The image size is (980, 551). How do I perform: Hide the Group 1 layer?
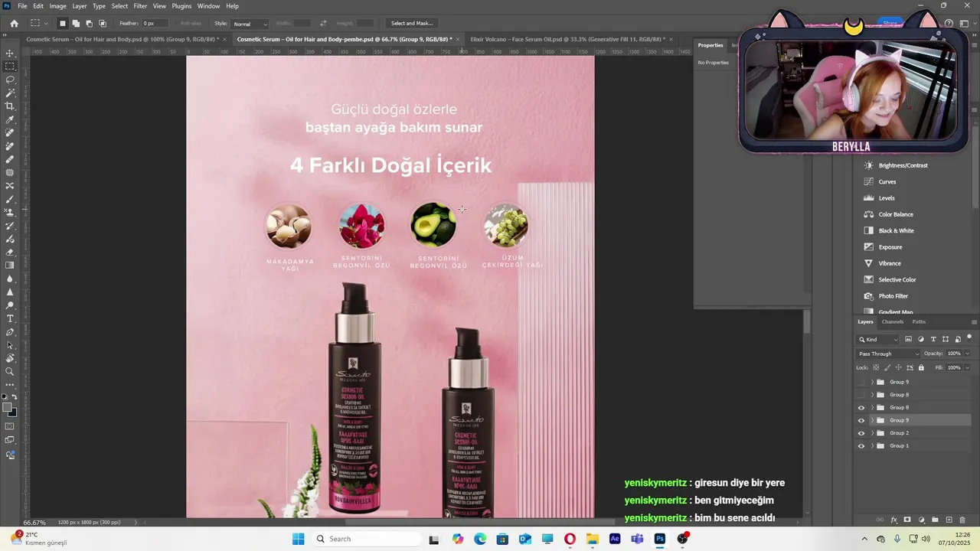[861, 446]
